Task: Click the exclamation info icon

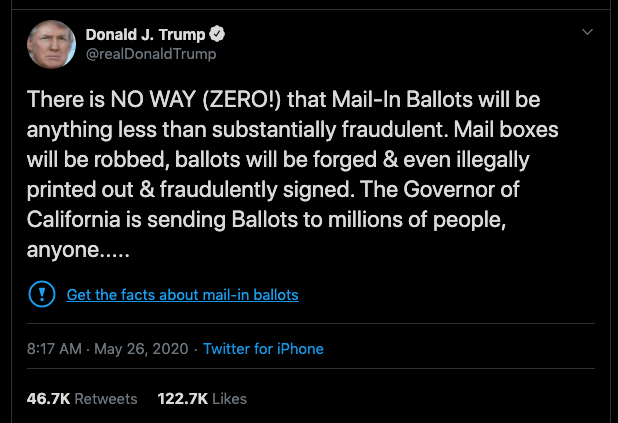Action: (x=41, y=295)
